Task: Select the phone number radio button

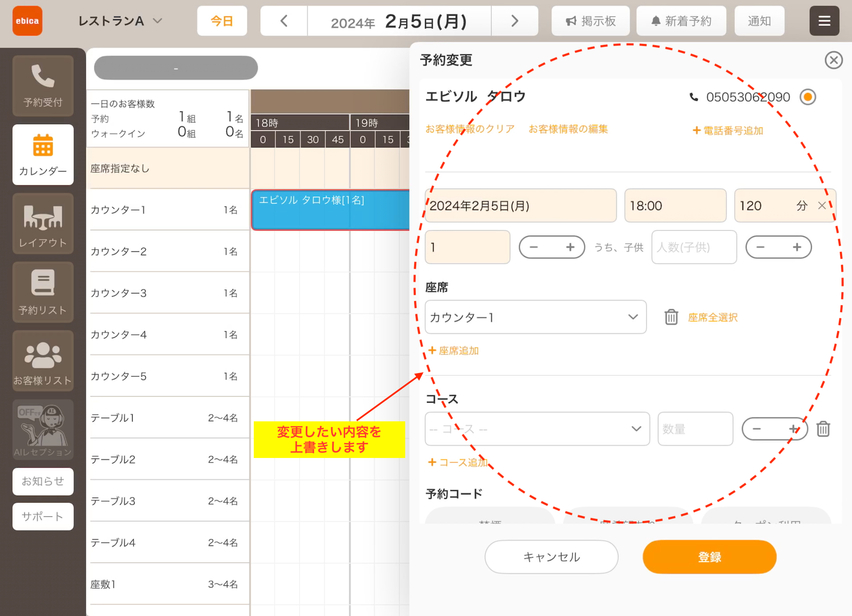Action: [808, 97]
